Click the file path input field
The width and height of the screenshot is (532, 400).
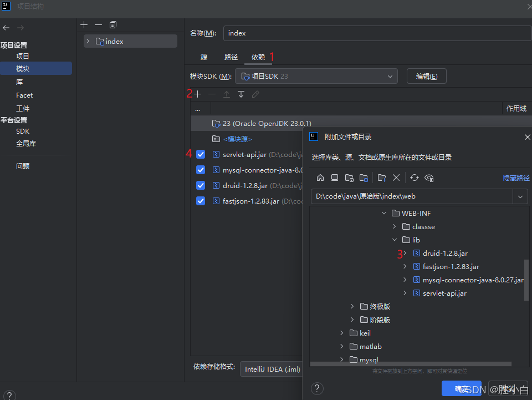pos(412,196)
